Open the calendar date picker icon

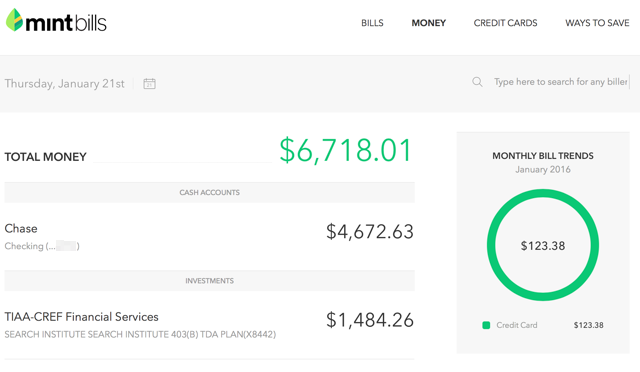pyautogui.click(x=149, y=84)
